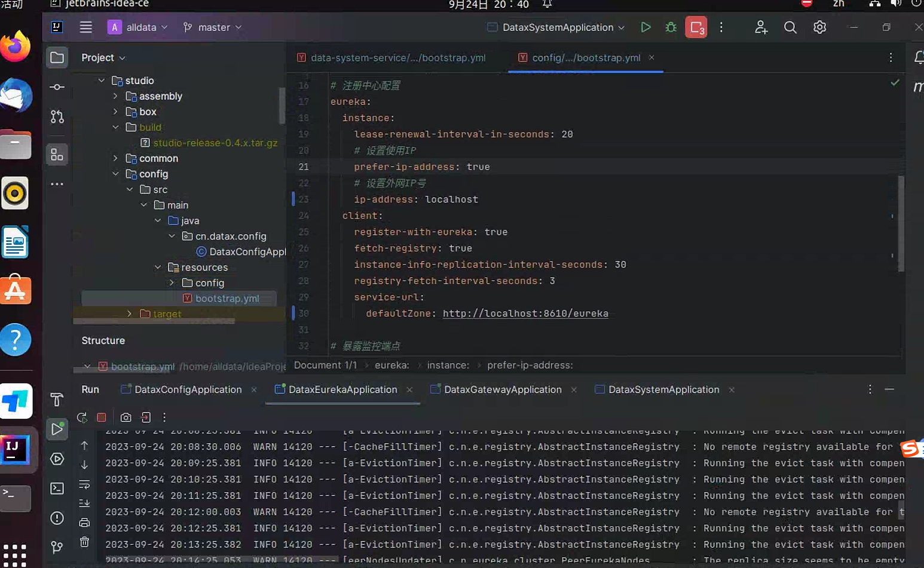The width and height of the screenshot is (924, 568).
Task: Open the Problems tool window icon
Action: click(x=57, y=518)
